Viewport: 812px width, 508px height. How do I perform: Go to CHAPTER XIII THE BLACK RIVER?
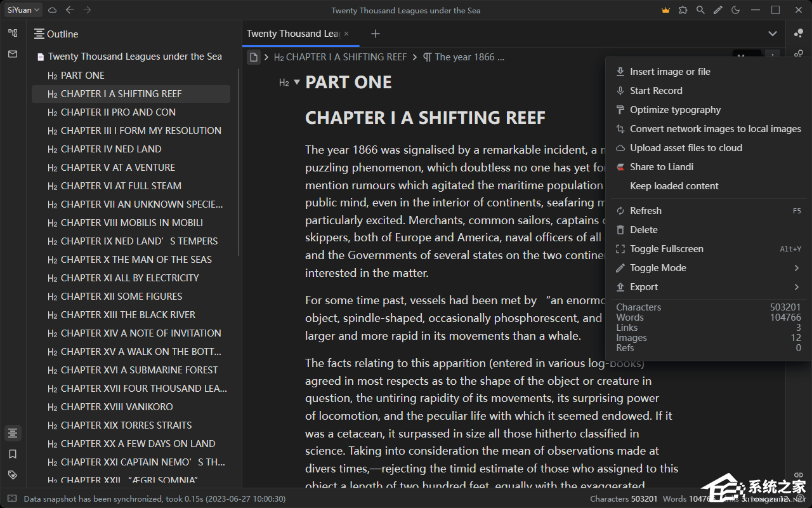(x=131, y=314)
